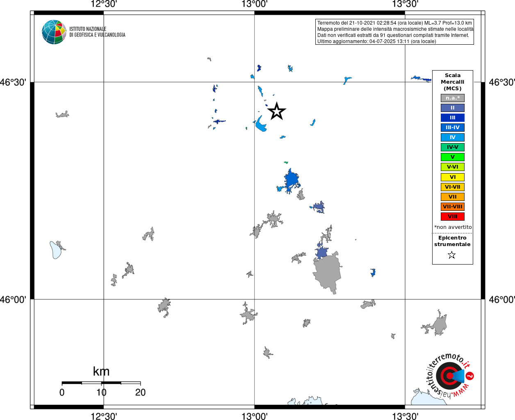The width and height of the screenshot is (515, 420).
Task: Click 'Mappa preliminare delle intensità' line
Action: [395, 29]
